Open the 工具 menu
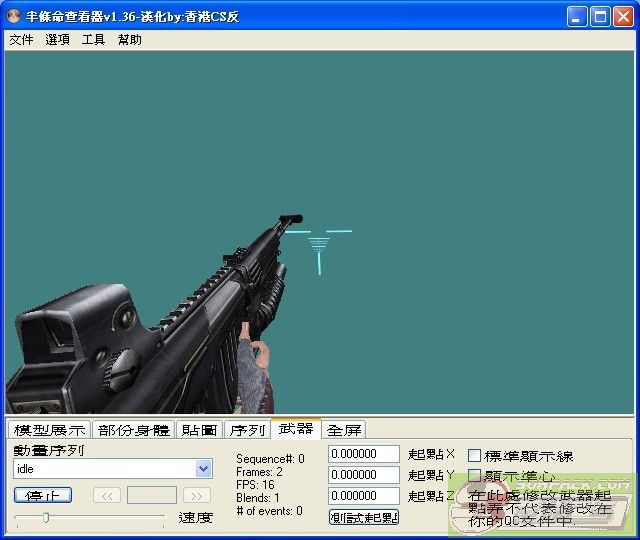 93,40
